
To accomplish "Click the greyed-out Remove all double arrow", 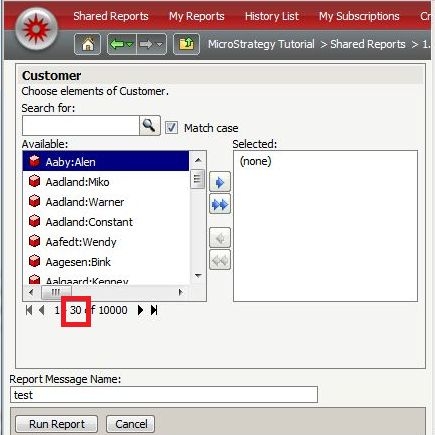I will point(220,260).
